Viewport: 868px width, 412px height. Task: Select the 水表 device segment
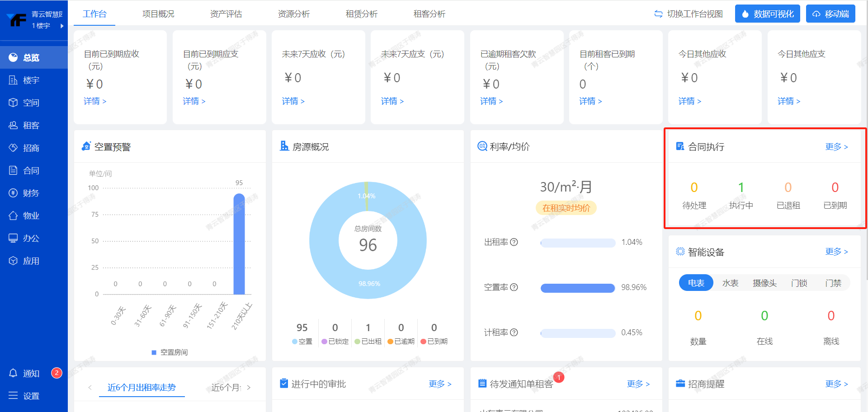730,283
